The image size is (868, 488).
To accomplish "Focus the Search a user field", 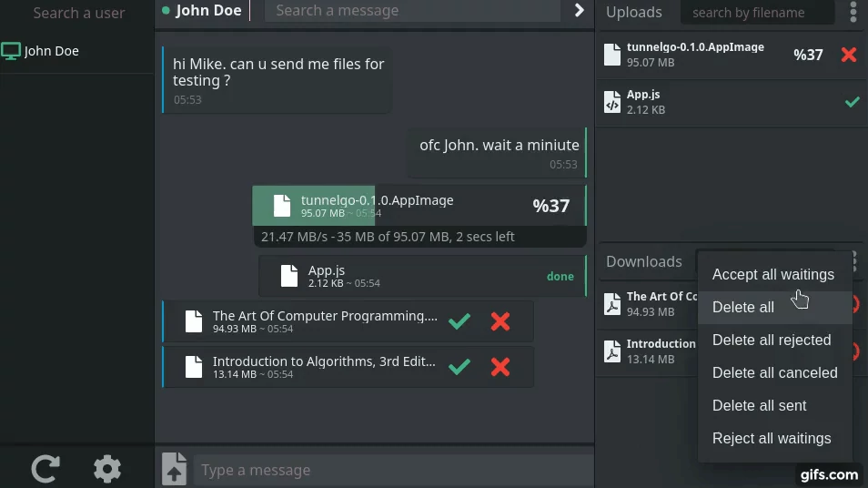I will [77, 13].
